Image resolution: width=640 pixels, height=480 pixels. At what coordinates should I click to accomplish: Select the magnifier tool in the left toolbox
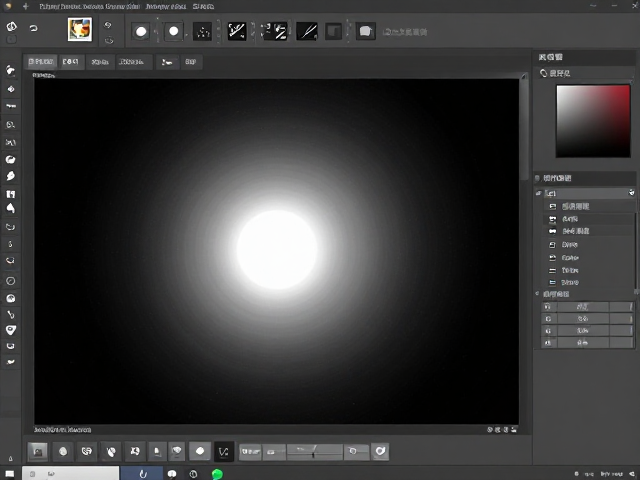pos(11,124)
